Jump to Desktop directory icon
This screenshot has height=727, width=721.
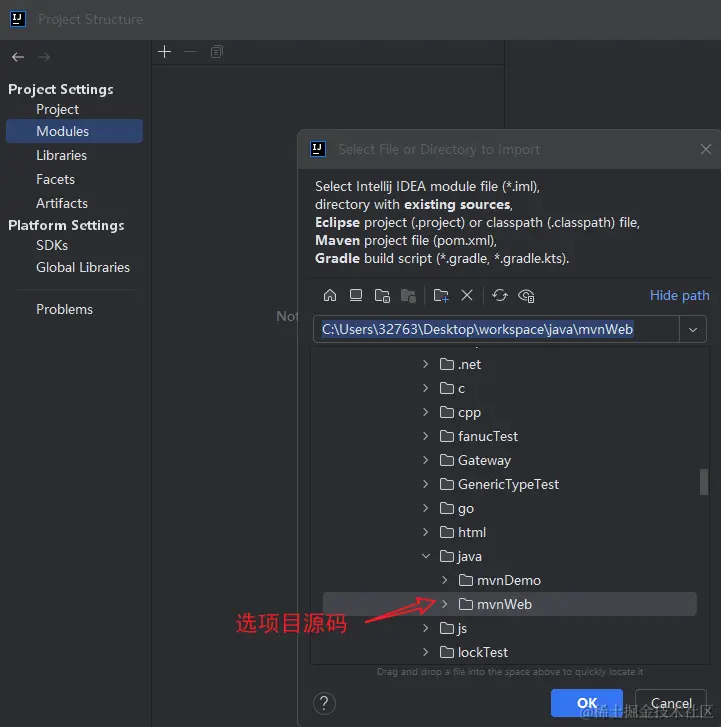coord(356,295)
